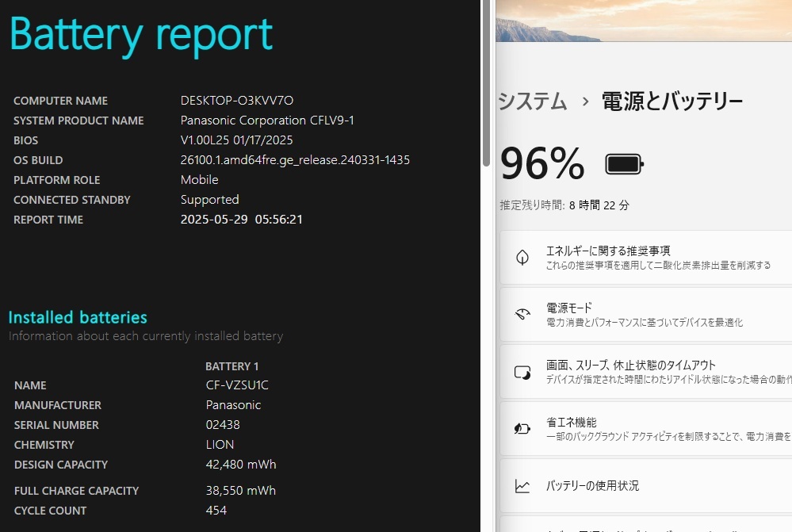Click the BATTERY 1 column header
The width and height of the screenshot is (792, 532).
[x=231, y=366]
